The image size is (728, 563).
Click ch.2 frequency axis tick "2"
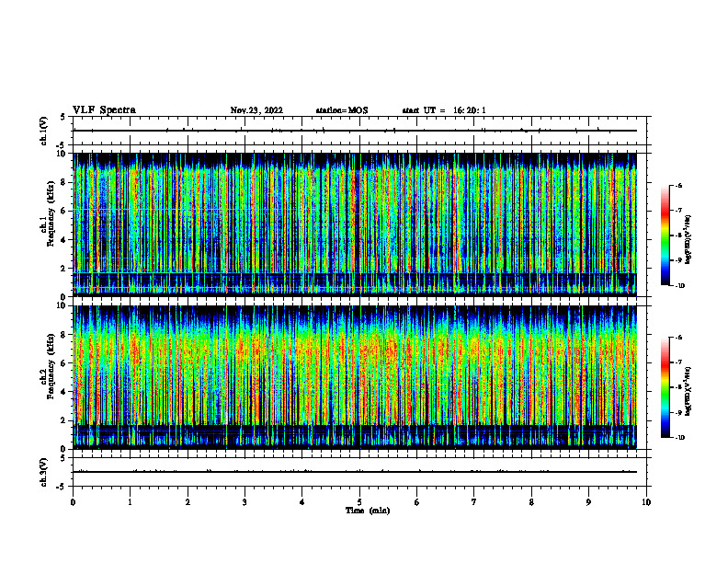click(64, 420)
